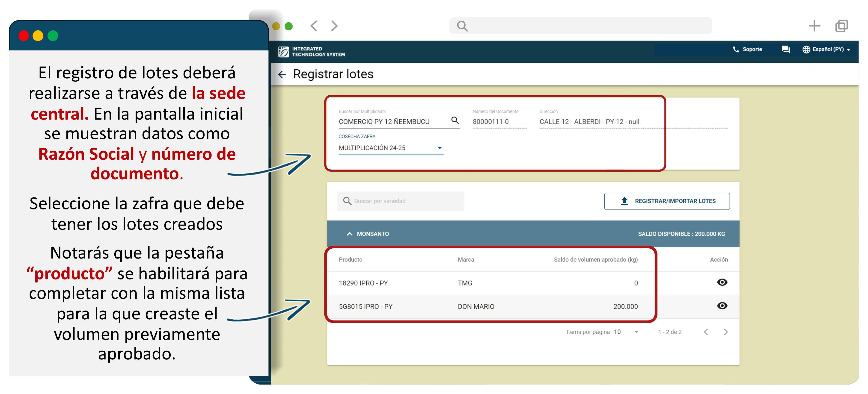
Task: Click the Soporte phone icon
Action: point(736,49)
